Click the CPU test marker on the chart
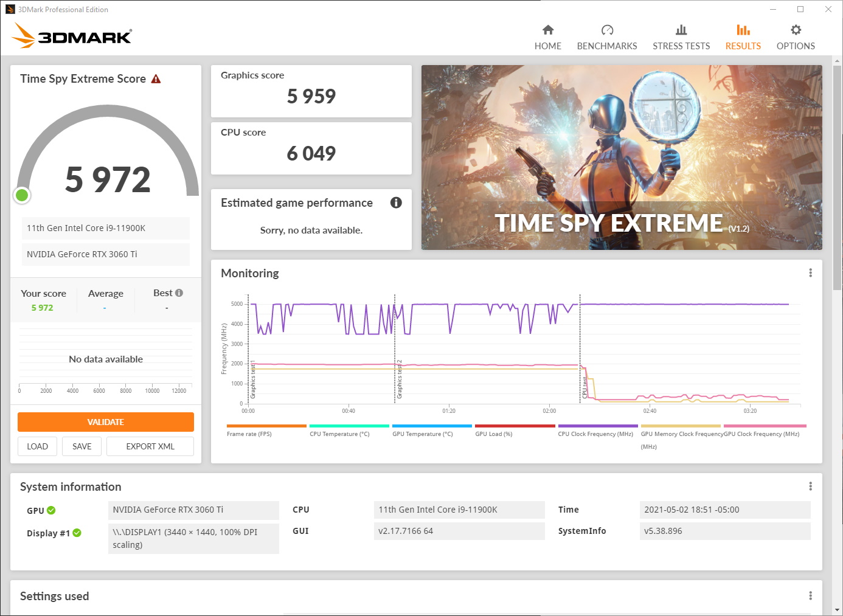843x616 pixels. (585, 387)
